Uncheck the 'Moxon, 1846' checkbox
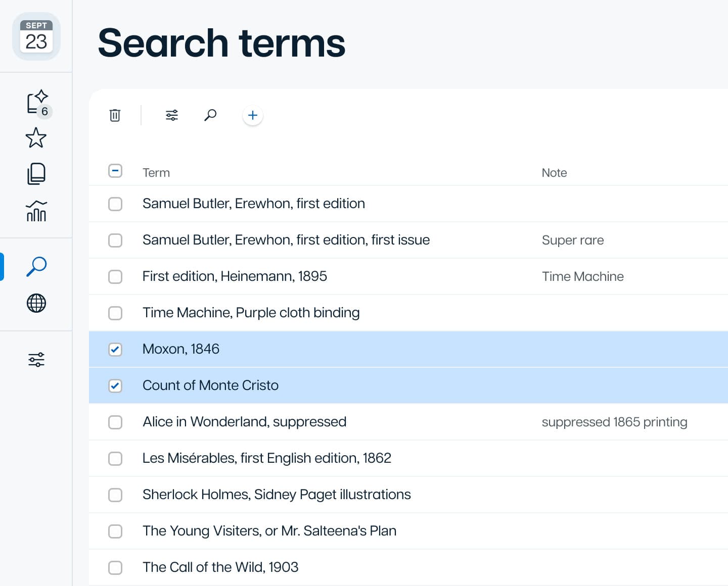Viewport: 728px width, 586px height. (x=115, y=350)
